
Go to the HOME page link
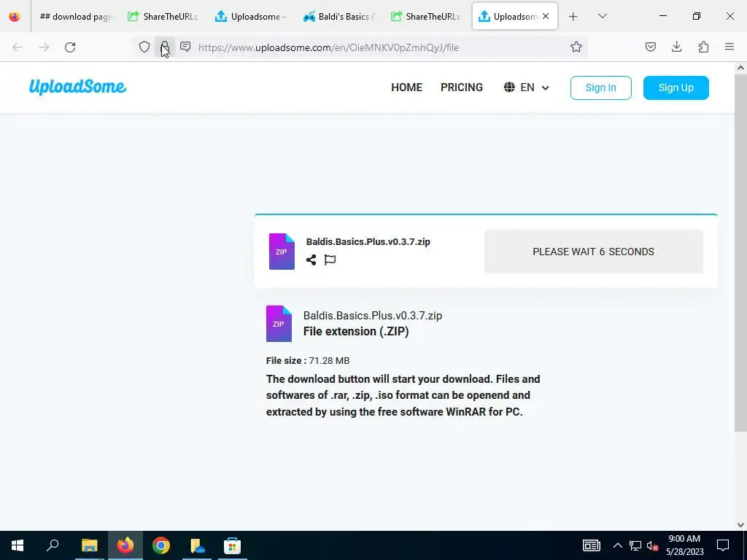tap(407, 87)
